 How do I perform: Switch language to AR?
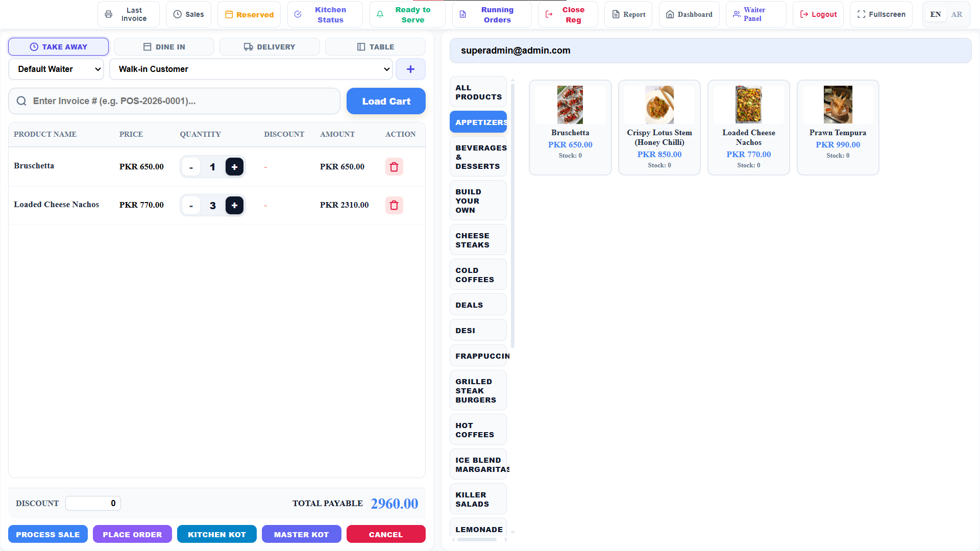pyautogui.click(x=957, y=14)
